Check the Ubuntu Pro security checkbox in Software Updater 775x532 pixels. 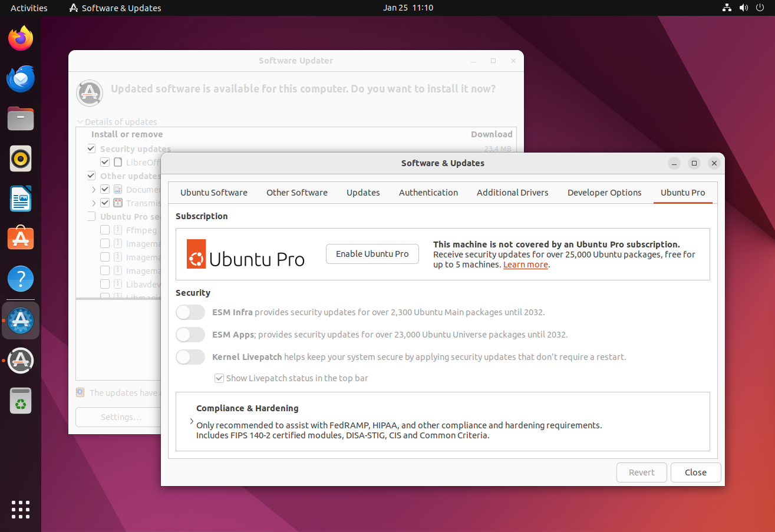pos(91,216)
